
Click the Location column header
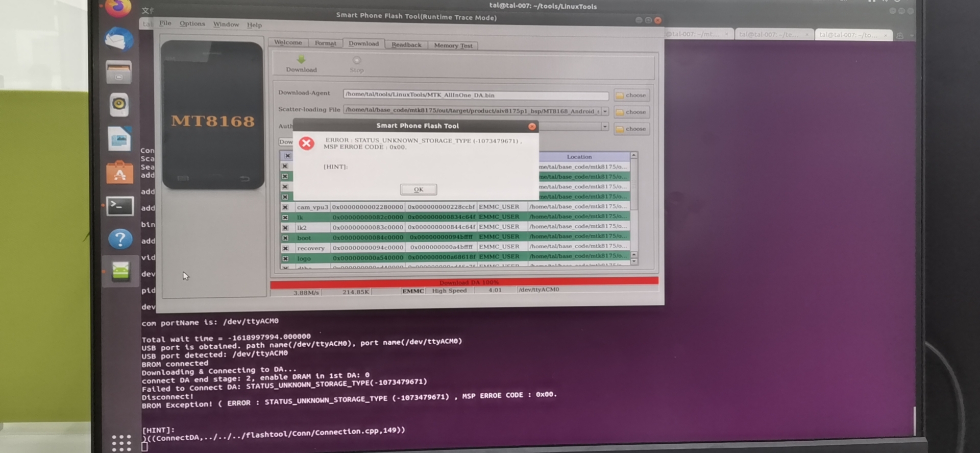point(579,157)
